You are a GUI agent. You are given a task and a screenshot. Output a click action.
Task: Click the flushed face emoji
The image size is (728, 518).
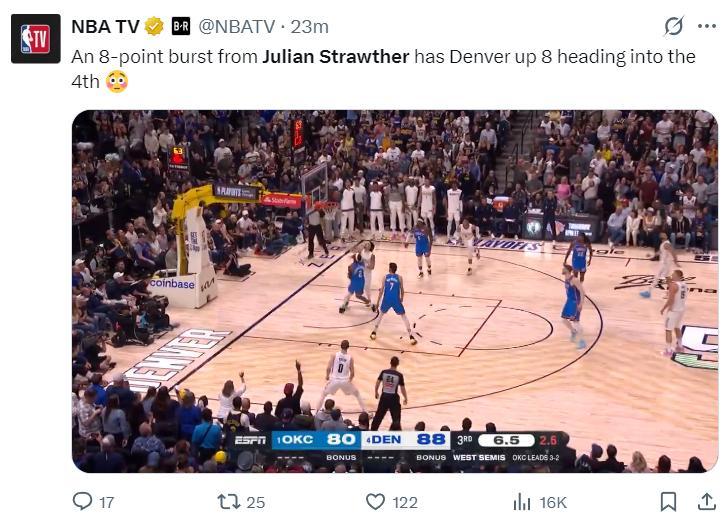[x=117, y=82]
